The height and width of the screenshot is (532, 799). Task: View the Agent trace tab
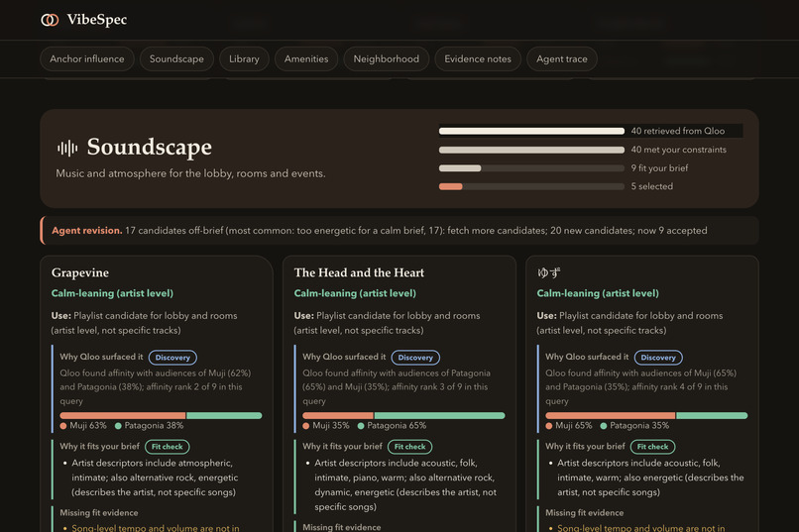561,59
